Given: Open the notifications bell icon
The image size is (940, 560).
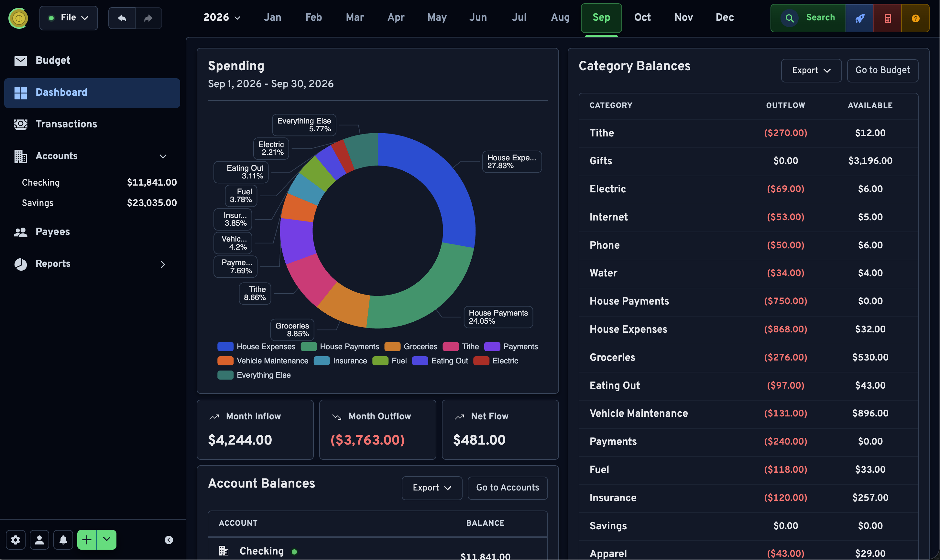Looking at the screenshot, I should point(63,540).
